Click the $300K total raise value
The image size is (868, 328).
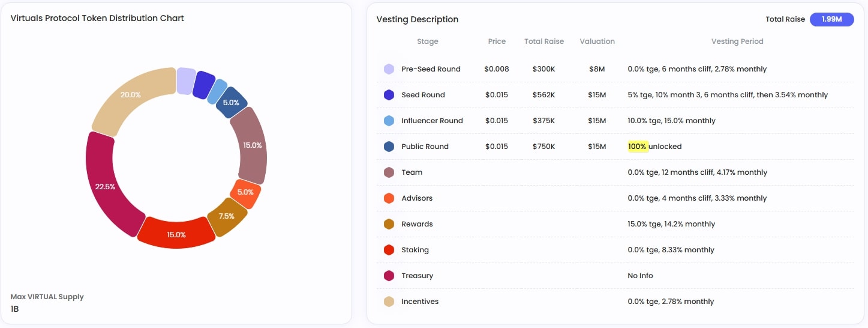click(544, 69)
